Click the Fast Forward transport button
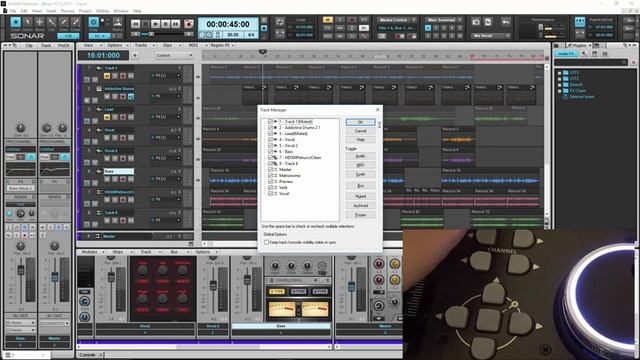Viewport: 640px width, 360px height. (175, 24)
